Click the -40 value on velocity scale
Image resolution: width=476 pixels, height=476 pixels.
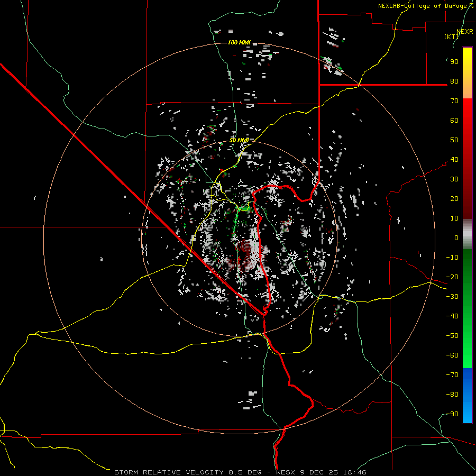pos(452,316)
